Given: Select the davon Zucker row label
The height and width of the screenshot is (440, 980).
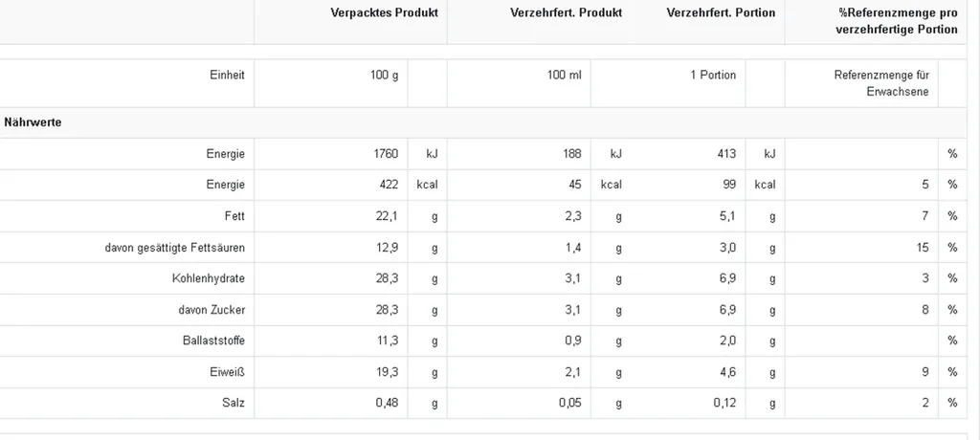Looking at the screenshot, I should click(x=212, y=309).
